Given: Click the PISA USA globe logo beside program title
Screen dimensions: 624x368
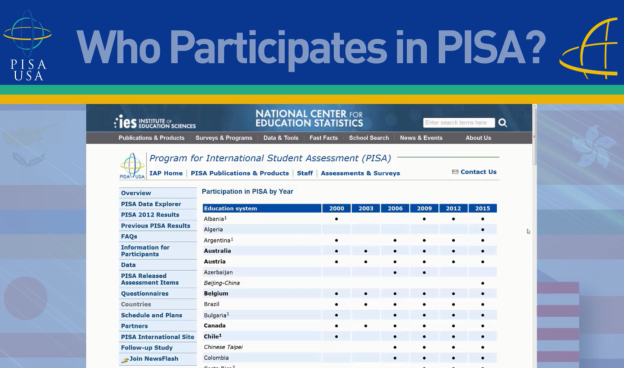Looking at the screenshot, I should click(132, 166).
